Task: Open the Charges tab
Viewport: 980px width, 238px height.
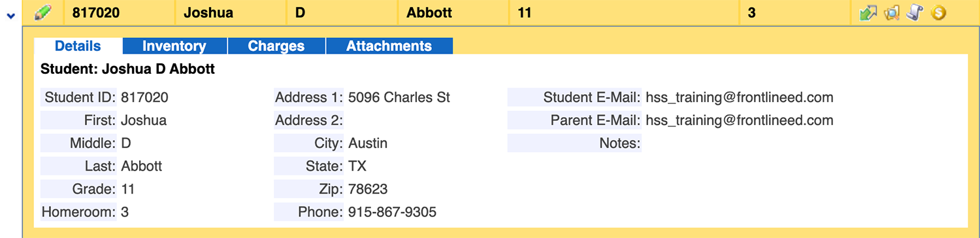Action: coord(276,46)
